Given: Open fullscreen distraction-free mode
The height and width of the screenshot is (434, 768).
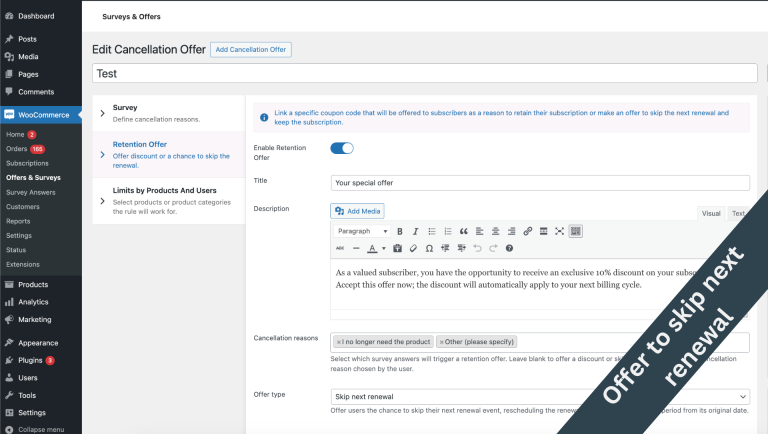Looking at the screenshot, I should pos(559,231).
